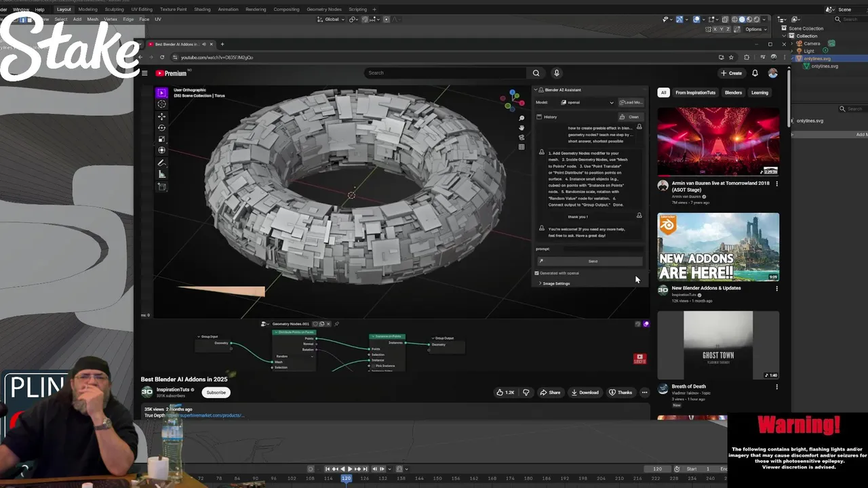The image size is (868, 488).
Task: Open gizmo visibility dropdown arrow
Action: (x=686, y=20)
